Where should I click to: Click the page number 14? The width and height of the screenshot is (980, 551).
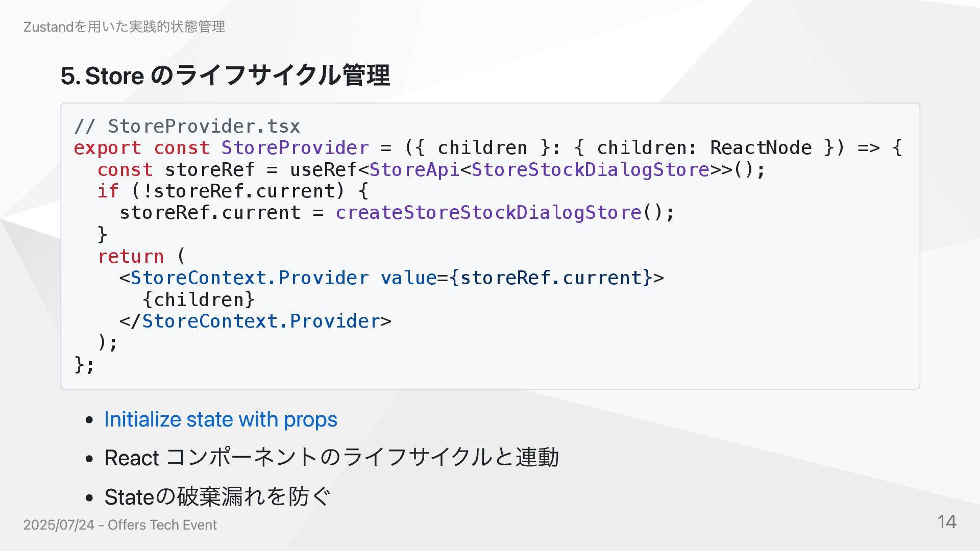point(946,522)
